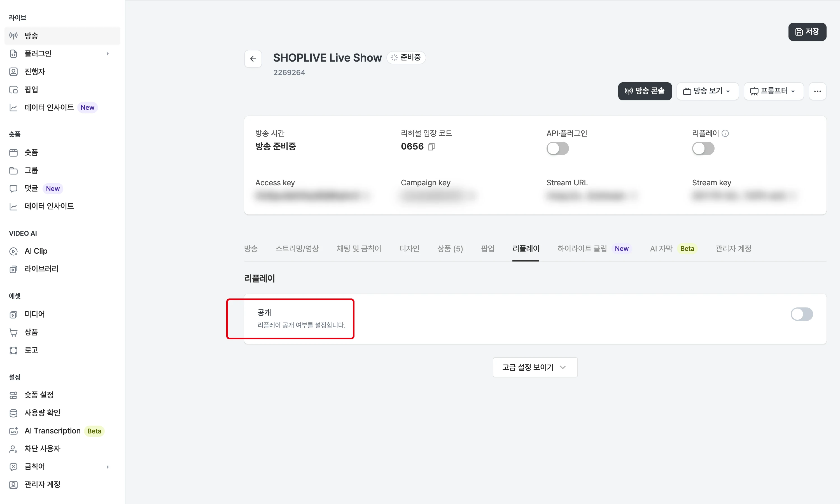Switch to the 하이라이트 클립 tab

[594, 249]
